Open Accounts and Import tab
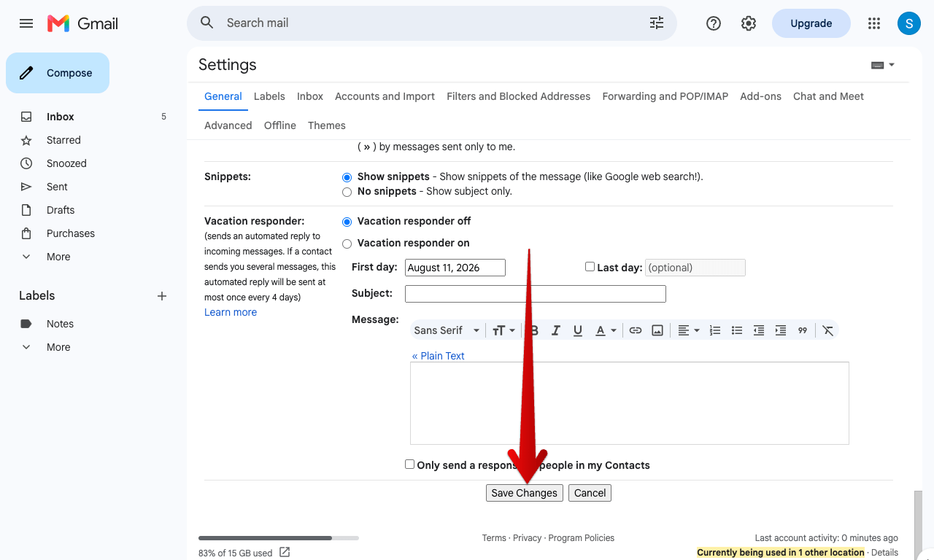 [x=385, y=96]
